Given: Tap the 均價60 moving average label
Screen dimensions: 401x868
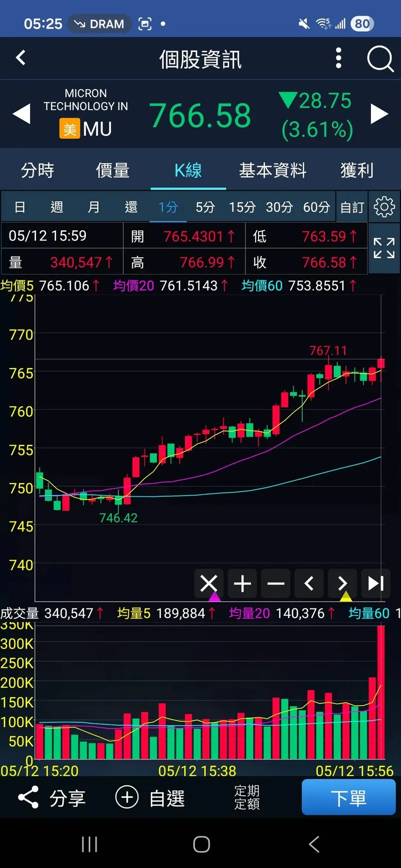Looking at the screenshot, I should [x=262, y=285].
